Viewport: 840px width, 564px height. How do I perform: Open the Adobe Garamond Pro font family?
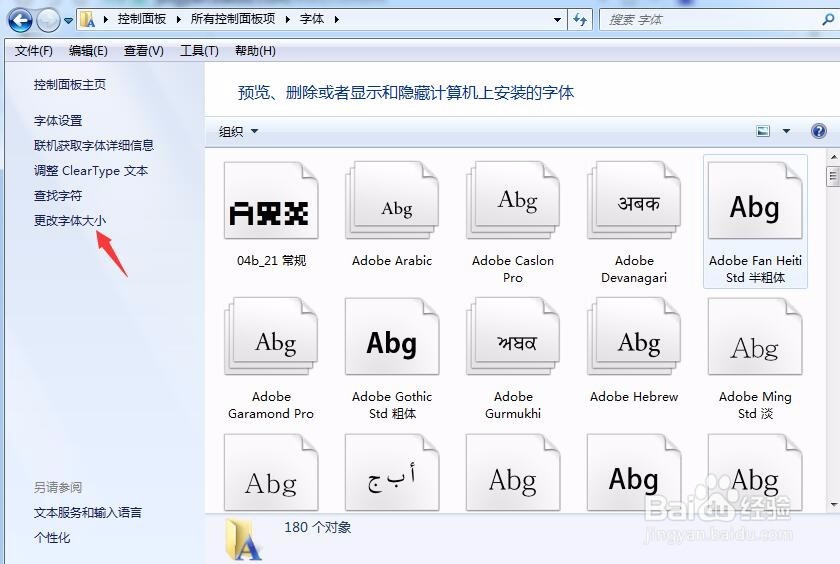tap(271, 336)
